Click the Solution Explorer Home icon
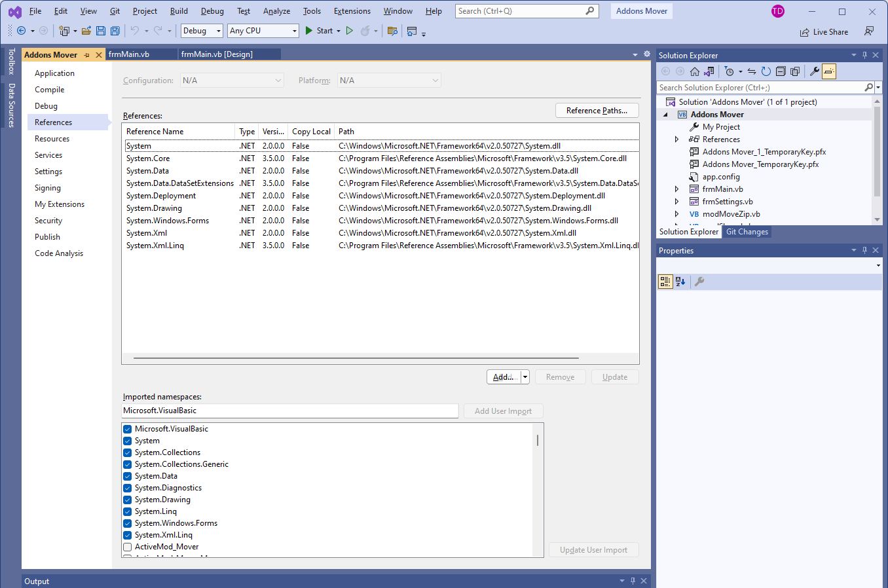Image resolution: width=888 pixels, height=588 pixels. tap(695, 71)
